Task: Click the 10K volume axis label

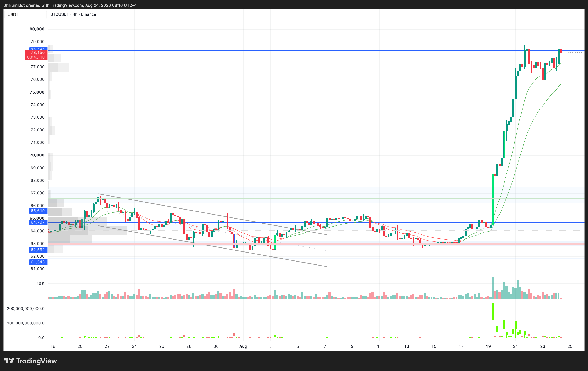Action: pyautogui.click(x=40, y=284)
